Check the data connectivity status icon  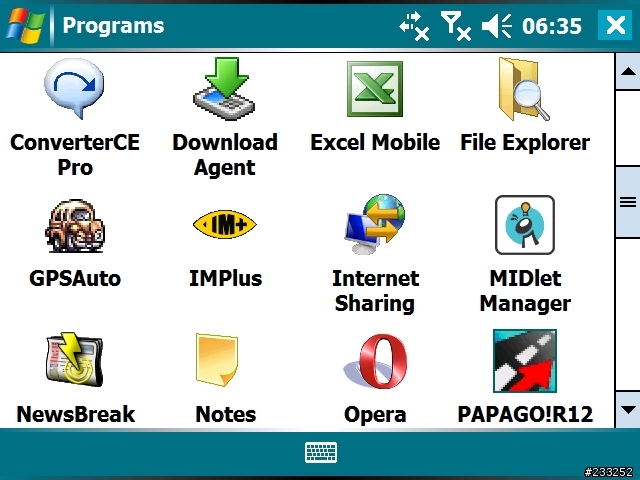(414, 26)
